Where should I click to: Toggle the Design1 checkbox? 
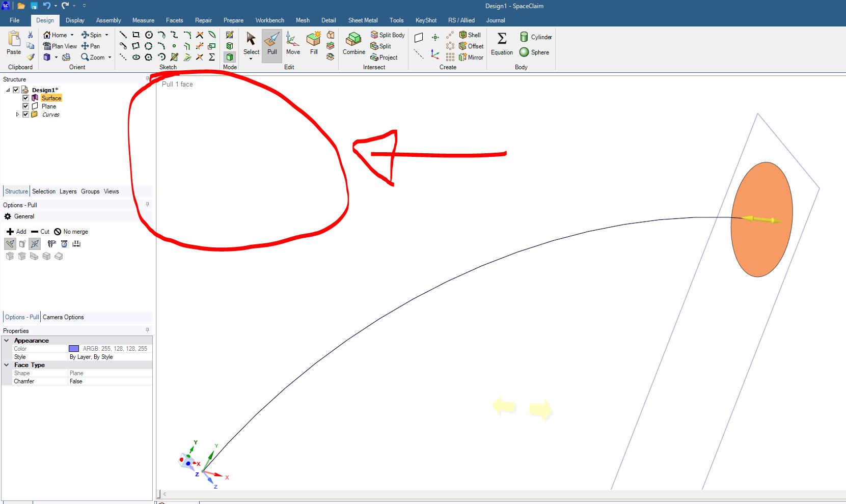[x=16, y=90]
